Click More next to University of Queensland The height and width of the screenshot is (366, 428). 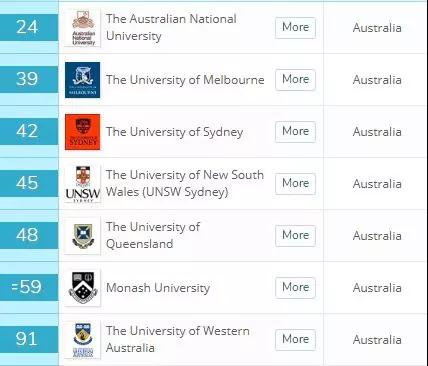pyautogui.click(x=295, y=236)
